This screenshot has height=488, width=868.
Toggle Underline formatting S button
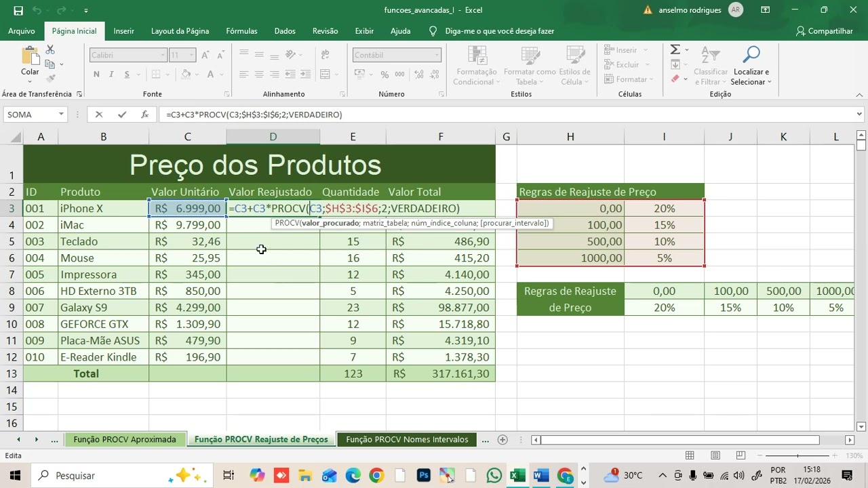pos(127,75)
